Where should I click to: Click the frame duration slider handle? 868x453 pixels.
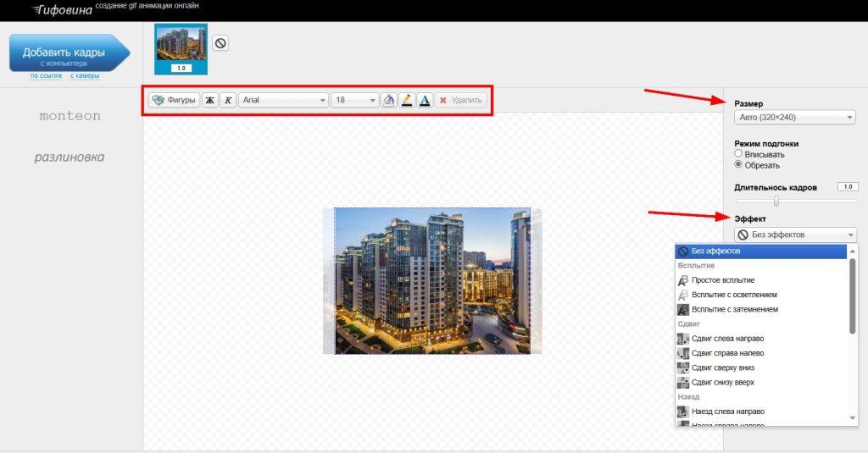[776, 201]
